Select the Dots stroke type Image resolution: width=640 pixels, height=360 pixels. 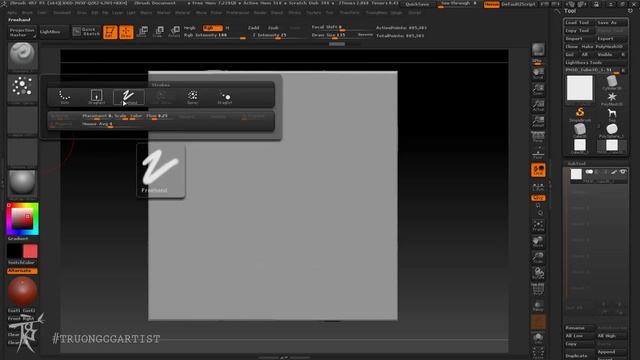point(64,97)
